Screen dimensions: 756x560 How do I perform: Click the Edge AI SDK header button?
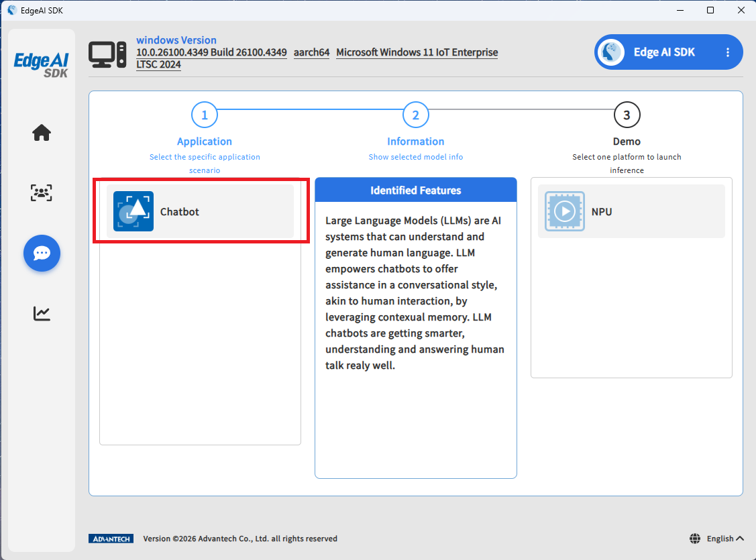[x=668, y=52]
